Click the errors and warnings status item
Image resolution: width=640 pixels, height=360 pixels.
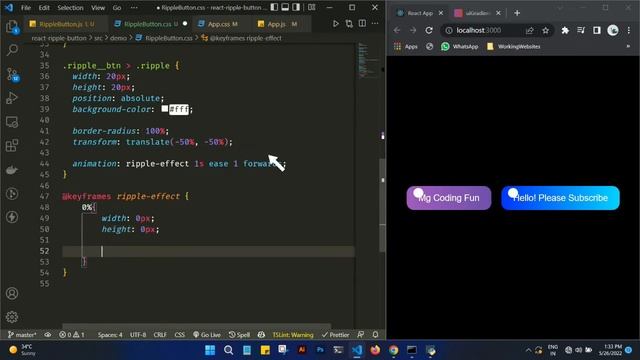pos(72,335)
